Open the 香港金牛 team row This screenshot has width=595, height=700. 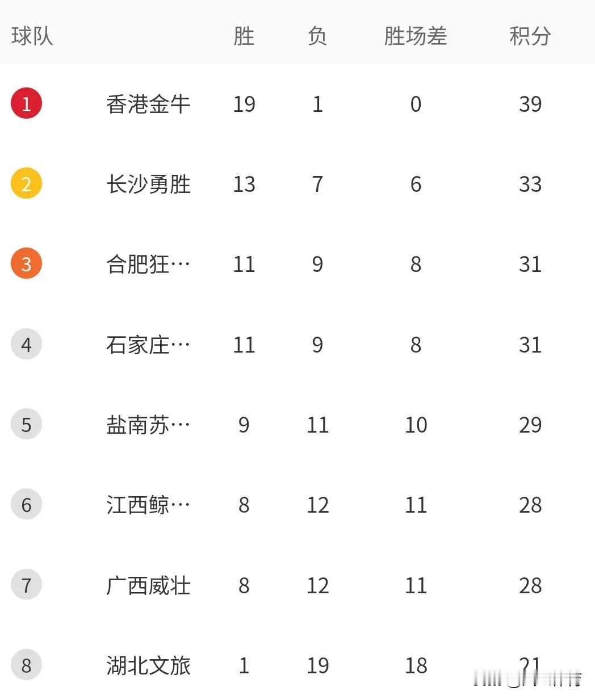pos(297,104)
